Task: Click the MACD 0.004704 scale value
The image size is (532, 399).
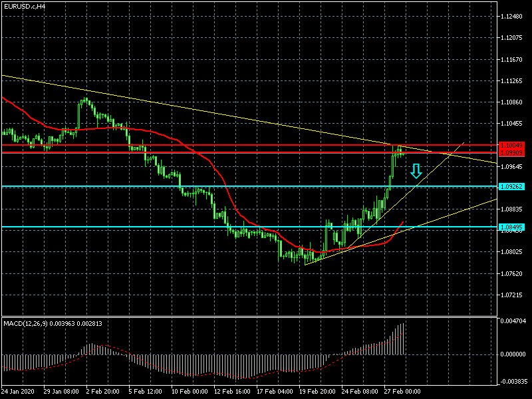Action: 514,321
